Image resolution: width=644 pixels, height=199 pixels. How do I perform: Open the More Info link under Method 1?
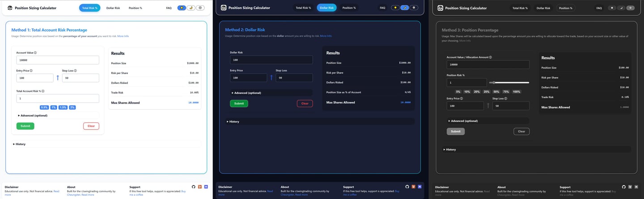point(123,36)
